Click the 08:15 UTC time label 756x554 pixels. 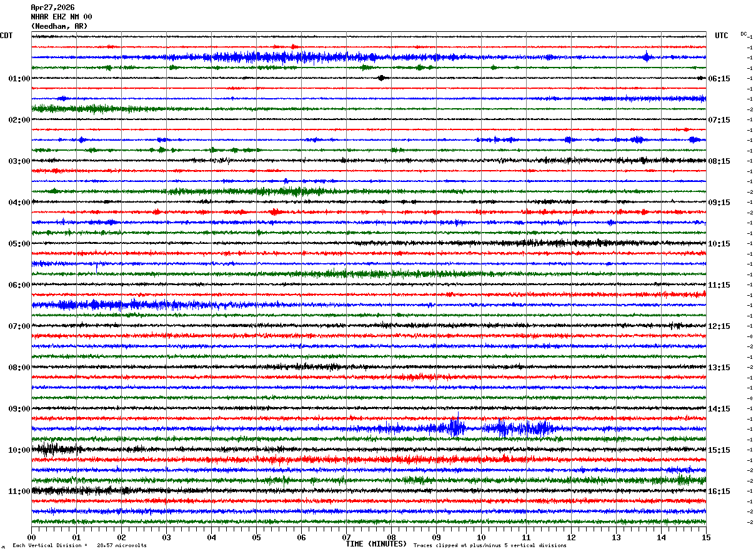click(x=719, y=161)
